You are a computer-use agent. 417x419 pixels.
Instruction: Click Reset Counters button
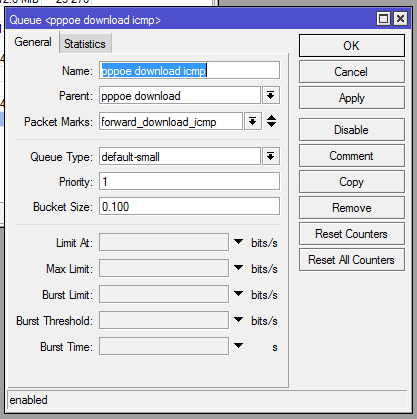click(352, 234)
